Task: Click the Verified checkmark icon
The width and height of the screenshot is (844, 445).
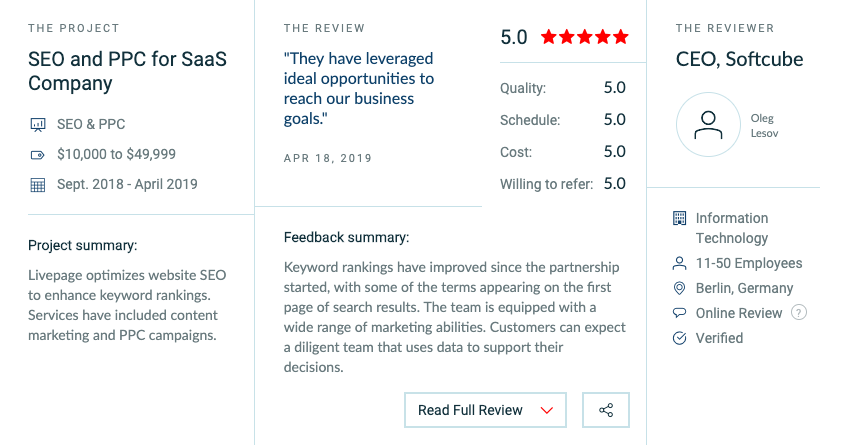Action: (x=680, y=338)
